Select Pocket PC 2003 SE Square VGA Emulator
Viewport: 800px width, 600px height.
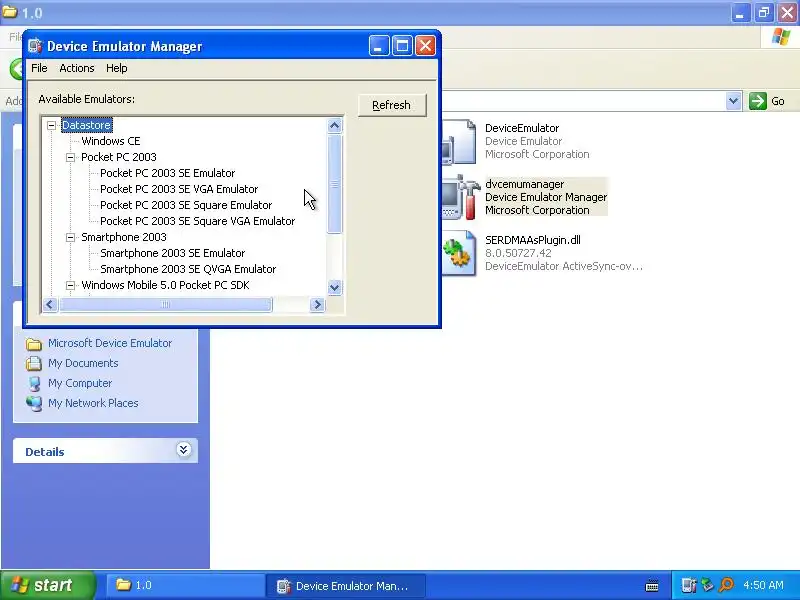(x=197, y=221)
